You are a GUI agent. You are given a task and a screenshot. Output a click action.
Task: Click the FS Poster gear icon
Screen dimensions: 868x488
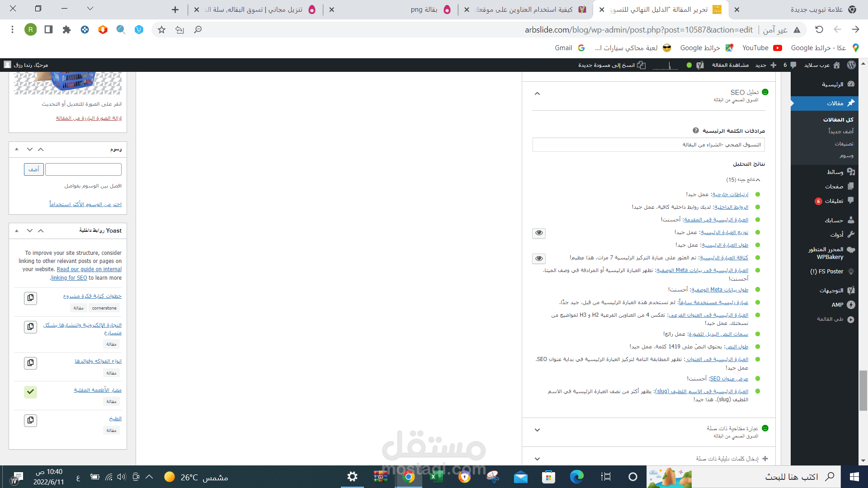click(852, 272)
